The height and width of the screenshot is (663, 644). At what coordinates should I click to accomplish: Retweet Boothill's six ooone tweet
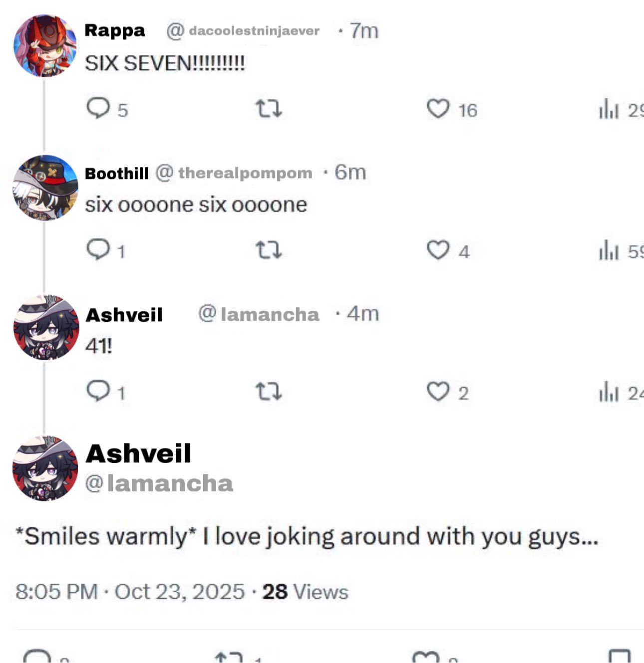(269, 250)
